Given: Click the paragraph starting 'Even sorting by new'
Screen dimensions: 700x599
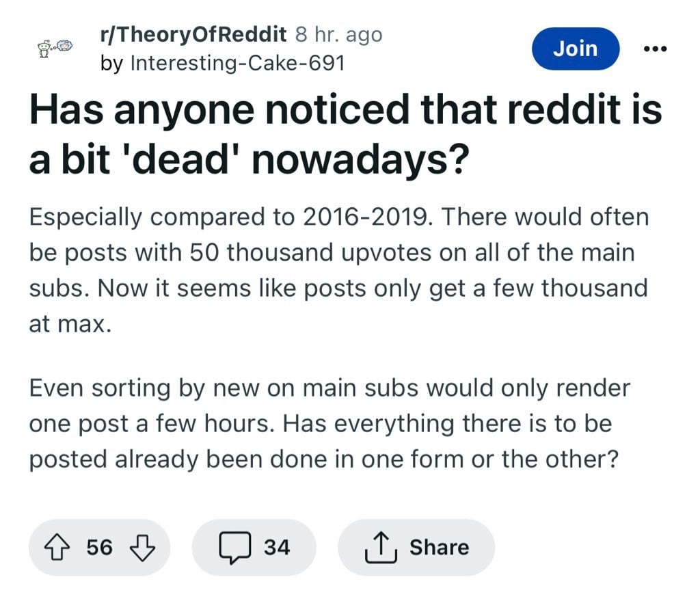Looking at the screenshot, I should click(330, 423).
